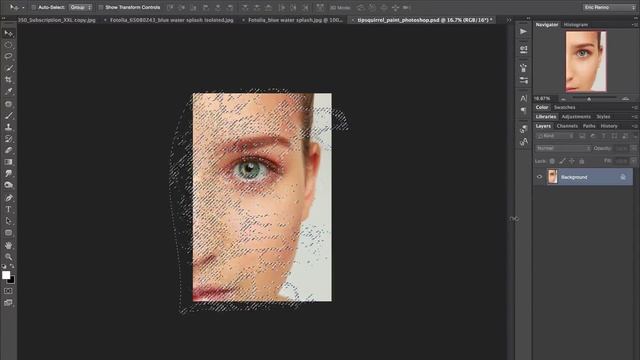Show more document tabs chevron
Viewport: 640px width, 360px height.
point(509,20)
